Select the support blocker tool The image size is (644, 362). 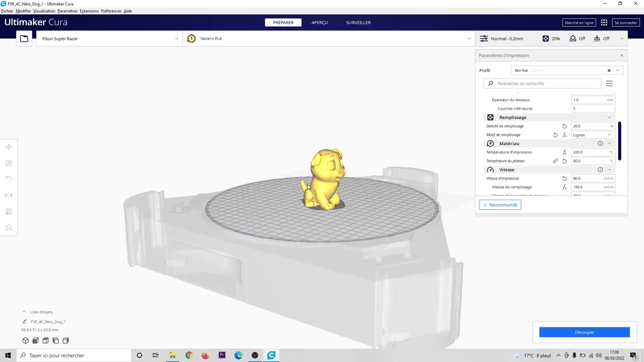tap(9, 228)
